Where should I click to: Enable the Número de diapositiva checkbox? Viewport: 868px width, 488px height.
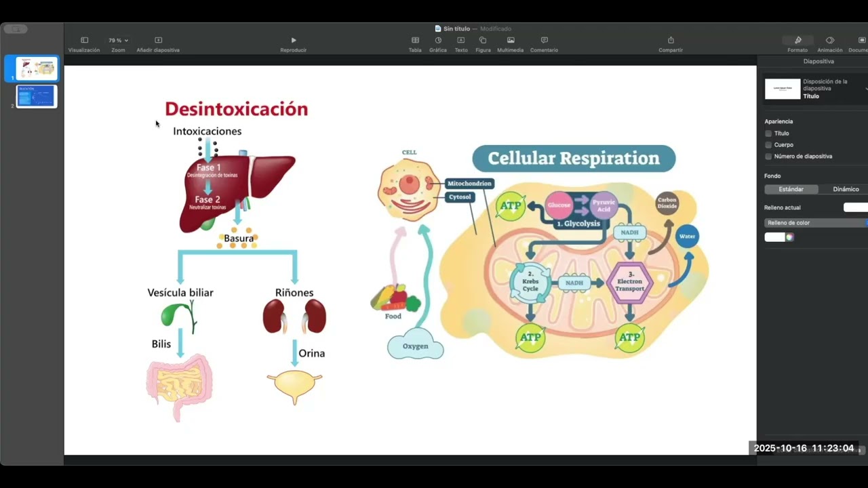pyautogui.click(x=768, y=157)
